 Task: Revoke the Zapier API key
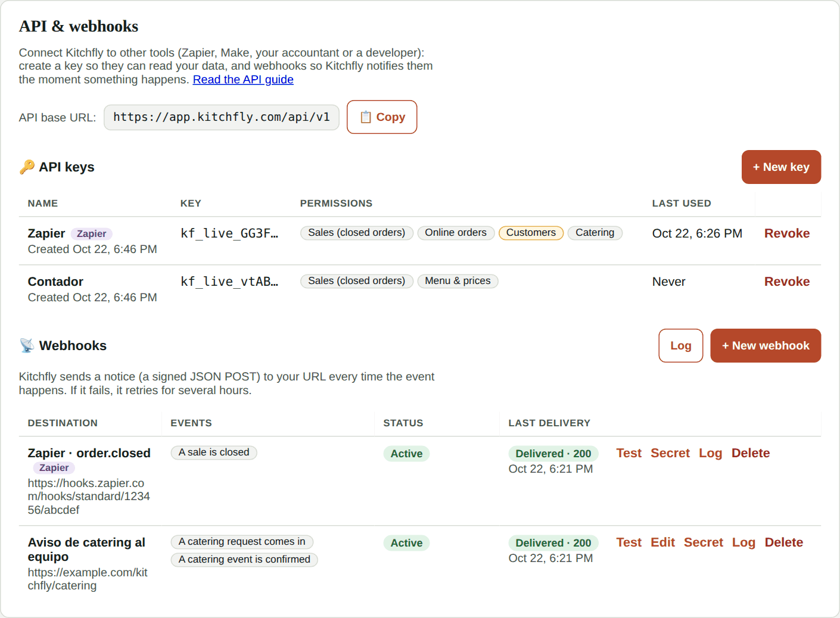coord(787,233)
